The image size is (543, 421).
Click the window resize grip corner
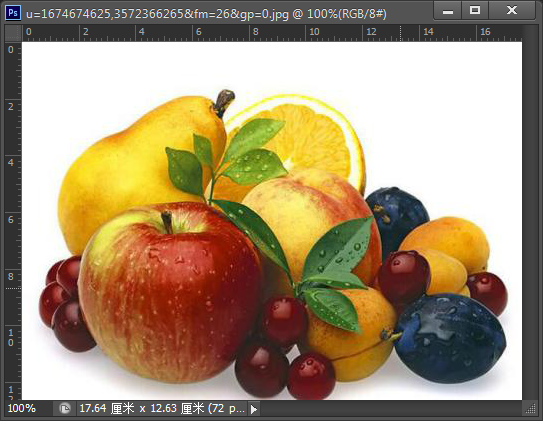click(531, 409)
